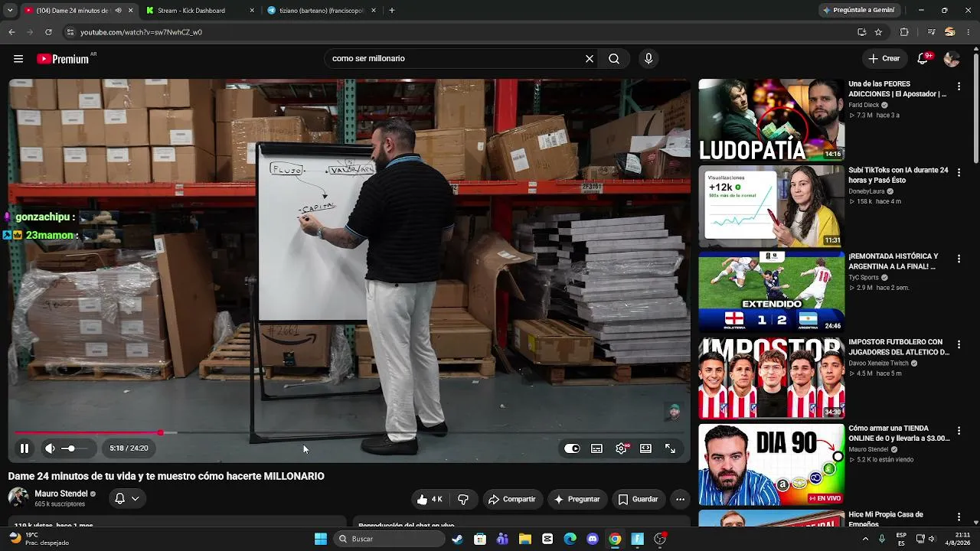The width and height of the screenshot is (980, 551).
Task: Open options for Remontada Histórica video
Action: pyautogui.click(x=959, y=259)
